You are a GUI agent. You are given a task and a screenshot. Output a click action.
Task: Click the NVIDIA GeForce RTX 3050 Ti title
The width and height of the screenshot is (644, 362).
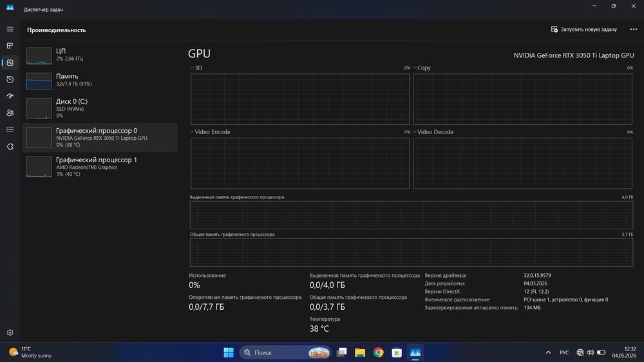coord(574,55)
